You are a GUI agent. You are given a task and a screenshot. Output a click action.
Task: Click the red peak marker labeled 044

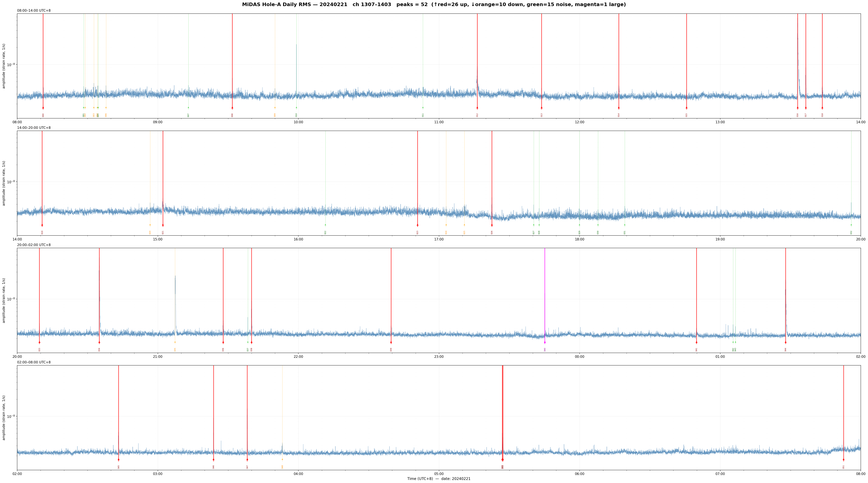785,342
